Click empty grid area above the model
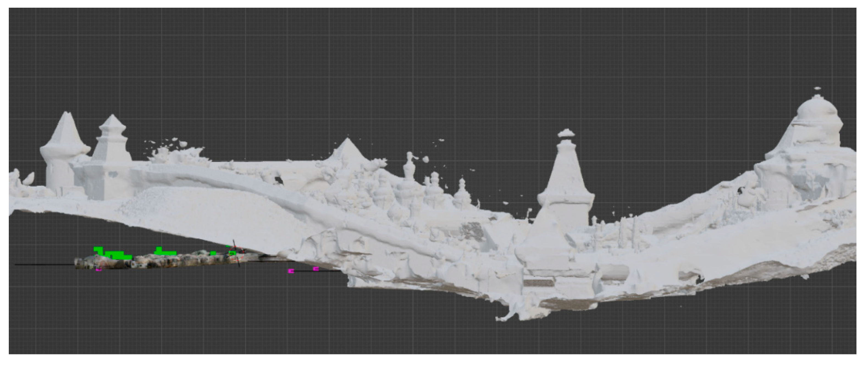This screenshot has height=365, width=868. [x=404, y=67]
